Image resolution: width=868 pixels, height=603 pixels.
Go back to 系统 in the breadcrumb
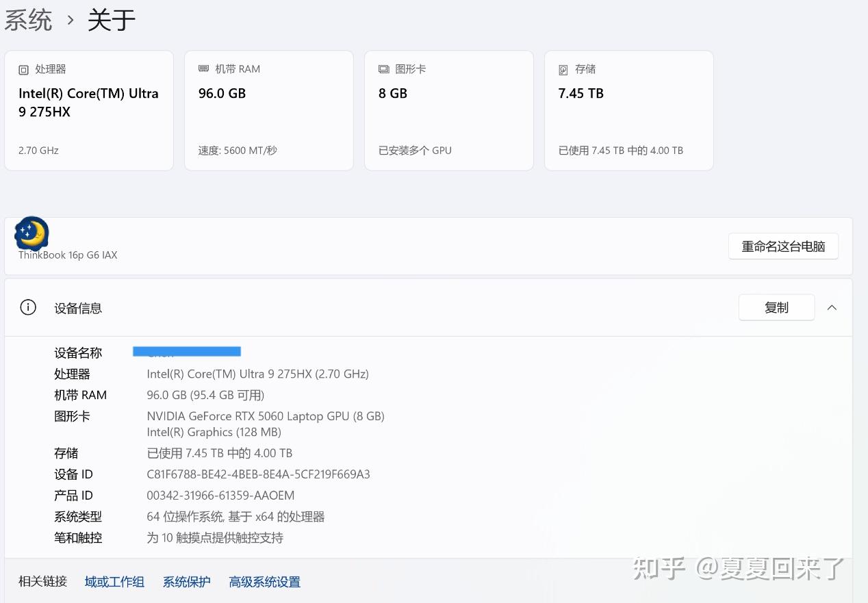tap(28, 20)
